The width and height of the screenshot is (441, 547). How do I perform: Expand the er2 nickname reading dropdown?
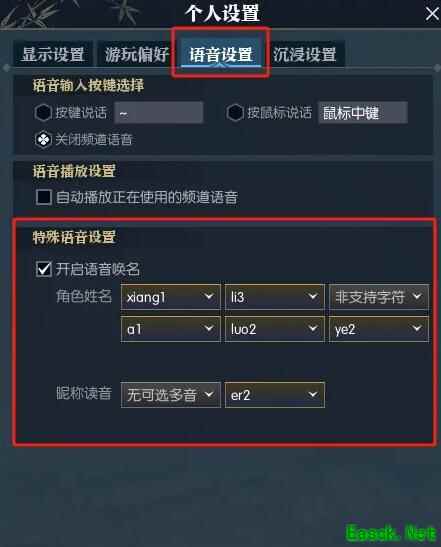(275, 395)
